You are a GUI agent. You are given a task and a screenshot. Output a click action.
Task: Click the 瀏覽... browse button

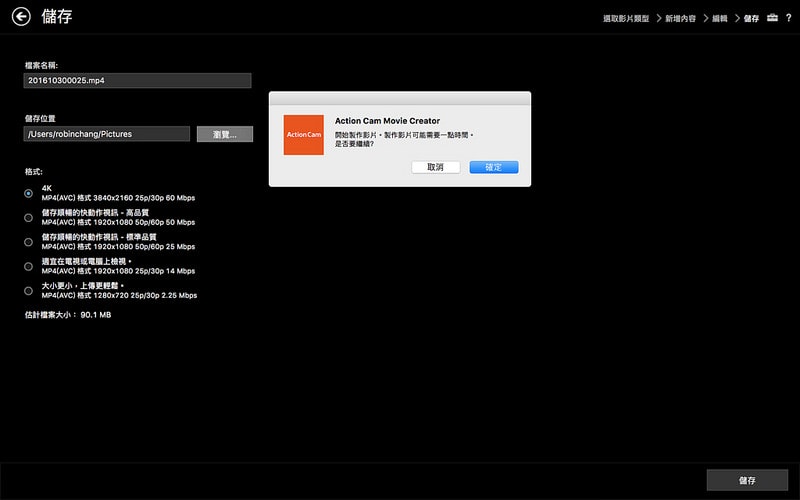[x=225, y=134]
